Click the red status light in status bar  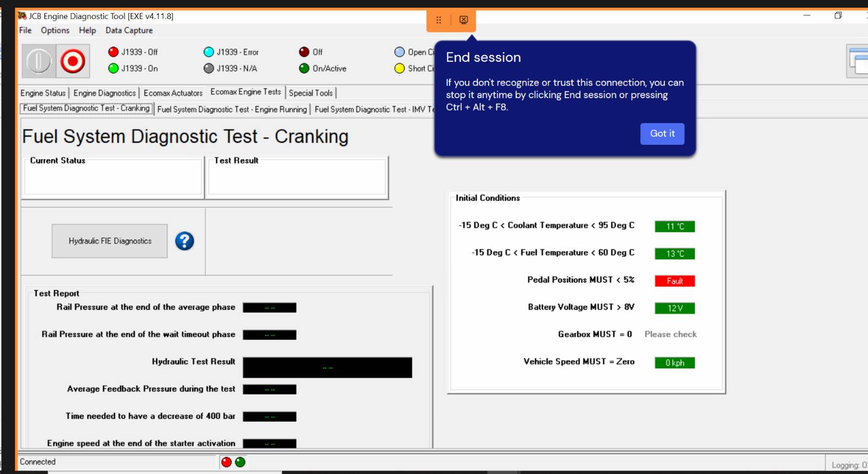(226, 462)
